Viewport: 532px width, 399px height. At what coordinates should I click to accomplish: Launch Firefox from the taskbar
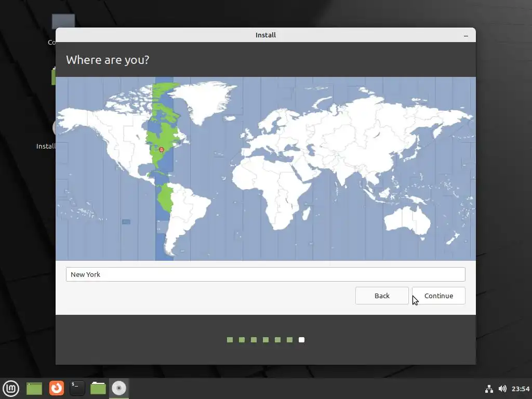[56, 389]
